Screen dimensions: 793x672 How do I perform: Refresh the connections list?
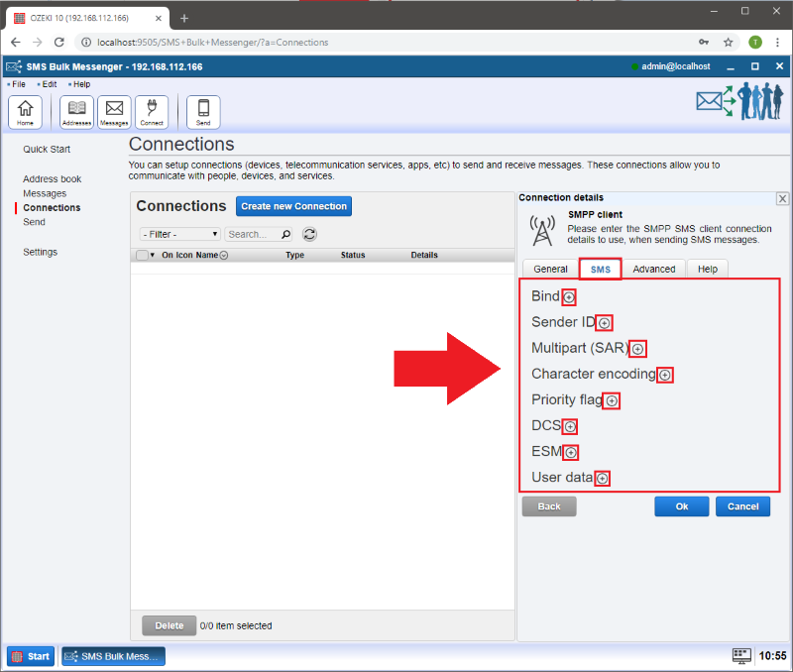click(309, 235)
